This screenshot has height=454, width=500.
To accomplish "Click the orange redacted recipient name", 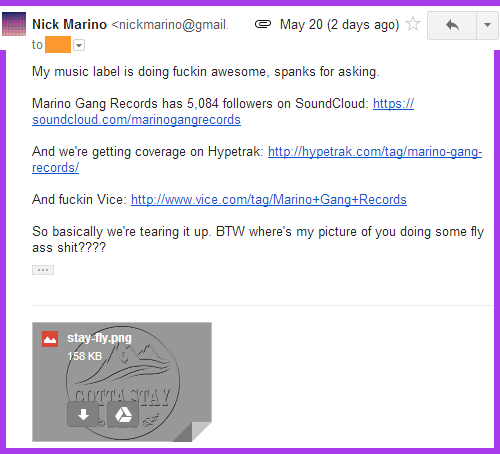I will pos(58,45).
